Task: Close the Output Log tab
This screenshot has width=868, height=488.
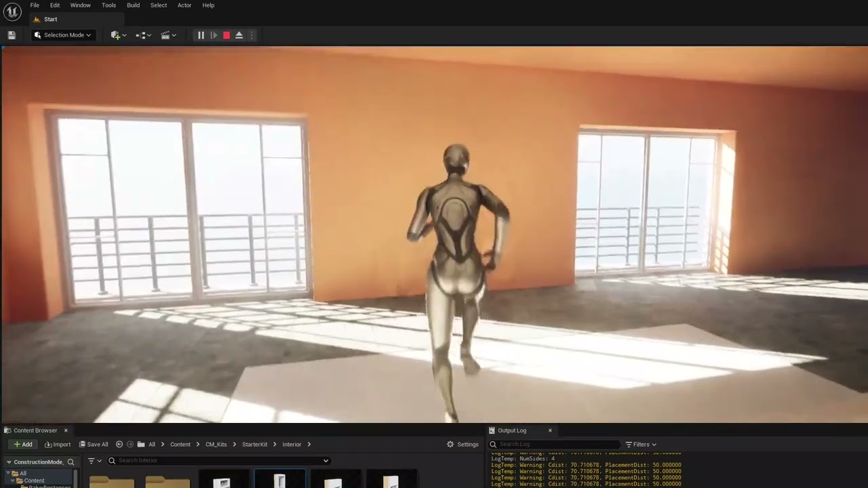Action: (550, 430)
